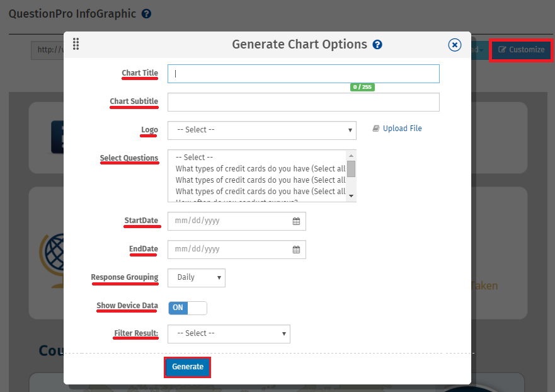This screenshot has width=555, height=392.
Task: Open the EndDate calendar icon
Action: (296, 250)
